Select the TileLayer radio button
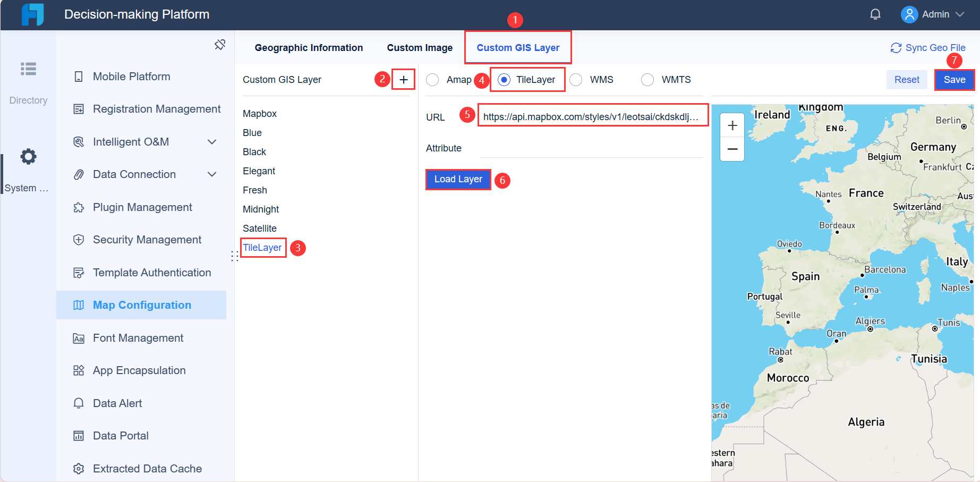 [x=503, y=79]
